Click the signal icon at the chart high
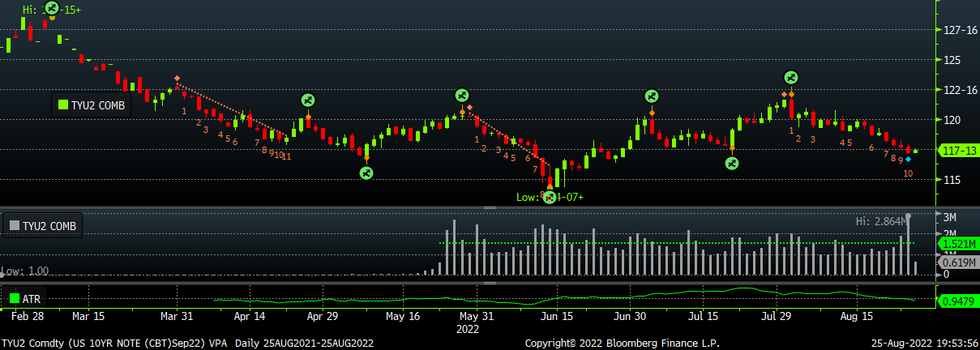Screen dimensions: 980x350 (x=52, y=8)
